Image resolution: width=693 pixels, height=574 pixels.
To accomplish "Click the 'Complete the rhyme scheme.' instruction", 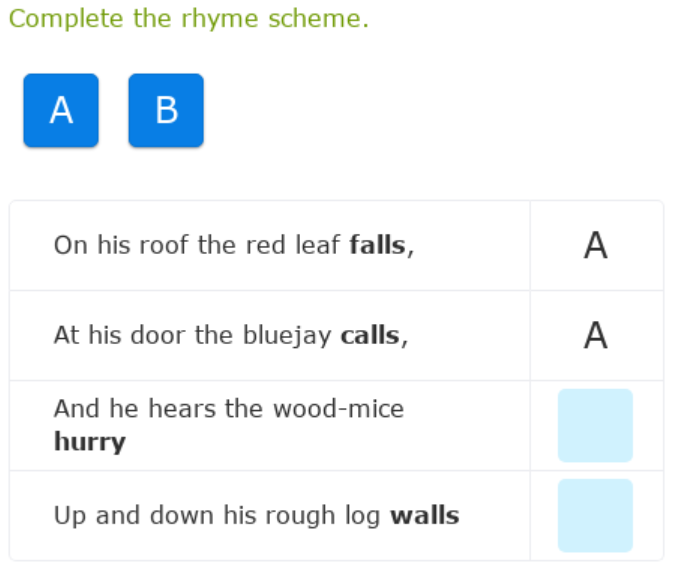I will point(189,19).
